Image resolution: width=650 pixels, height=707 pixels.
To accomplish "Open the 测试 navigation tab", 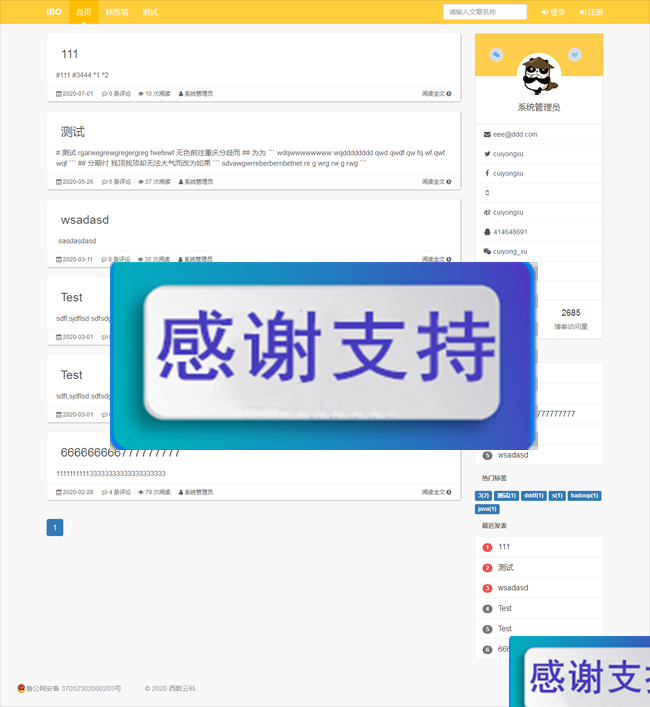I will 150,12.
